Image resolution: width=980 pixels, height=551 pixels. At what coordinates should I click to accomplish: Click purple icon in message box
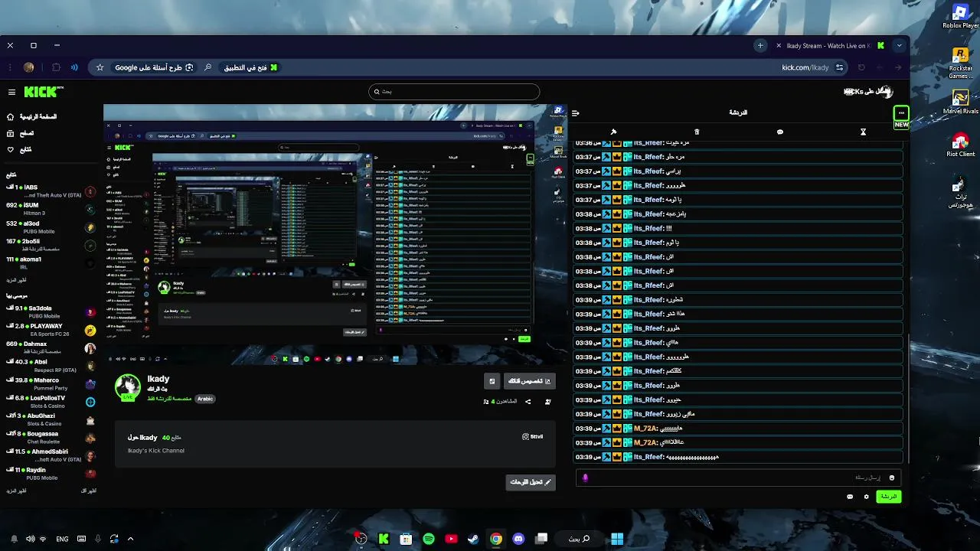[x=585, y=478]
